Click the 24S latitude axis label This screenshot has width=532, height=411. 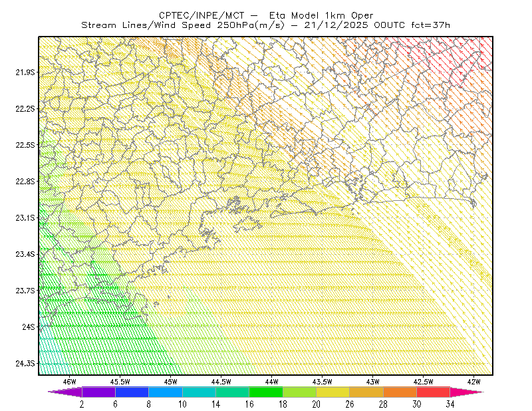click(x=29, y=327)
